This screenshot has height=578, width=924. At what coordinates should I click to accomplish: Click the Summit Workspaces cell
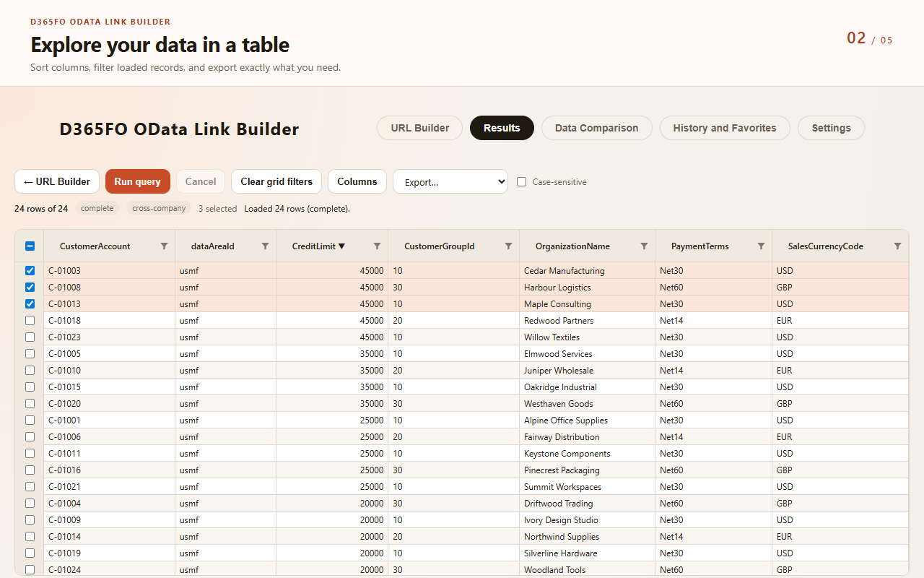tap(587, 487)
